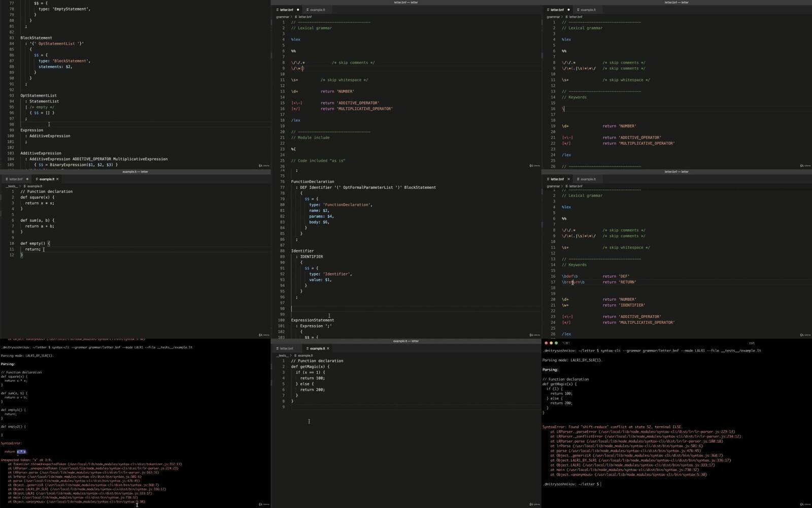
Task: Close the letter.bnf tab in the panel with the DEF/RETURN rules
Action: pos(568,179)
